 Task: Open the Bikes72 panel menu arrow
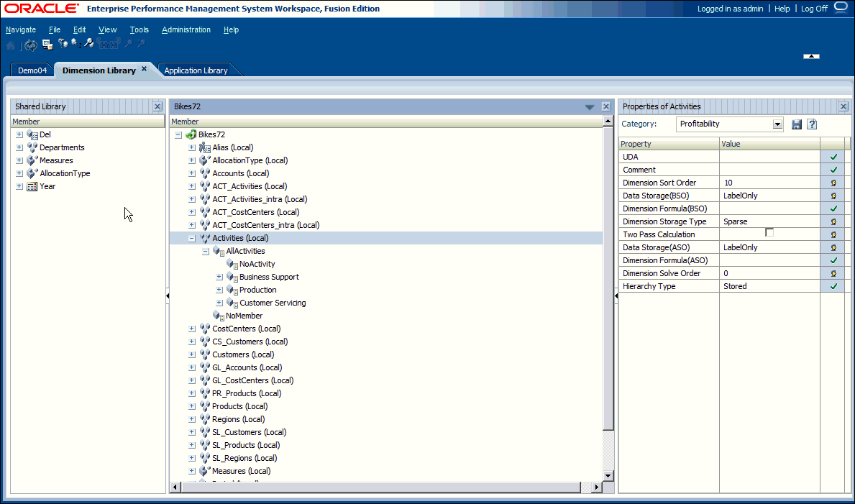[590, 107]
